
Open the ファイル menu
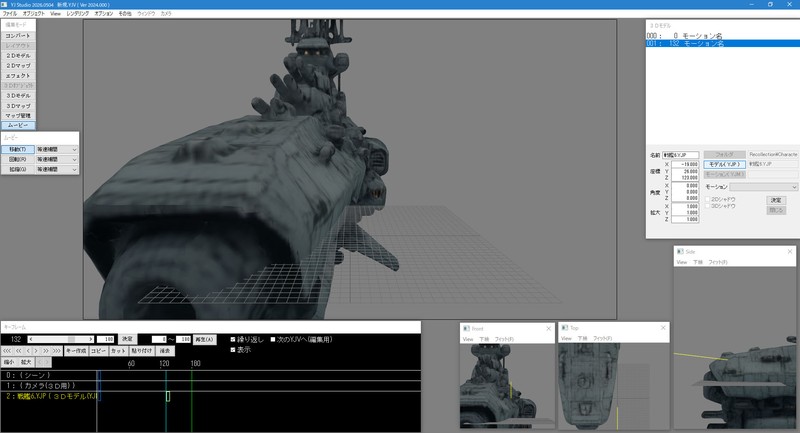(x=10, y=14)
